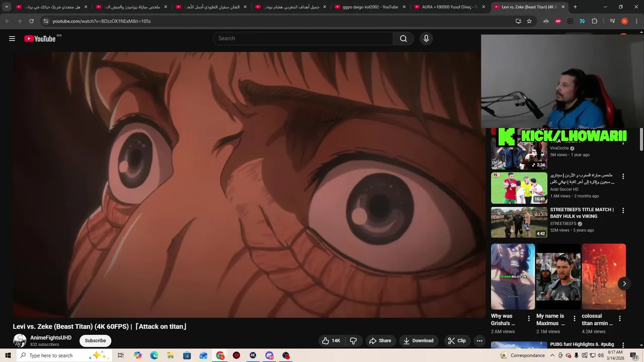Create a Clip of the video

coord(457,341)
